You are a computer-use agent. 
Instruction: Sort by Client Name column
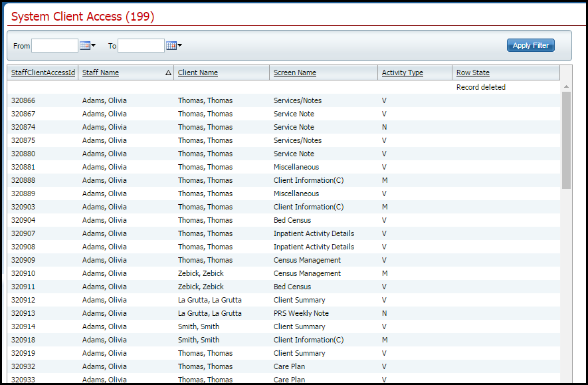[198, 73]
